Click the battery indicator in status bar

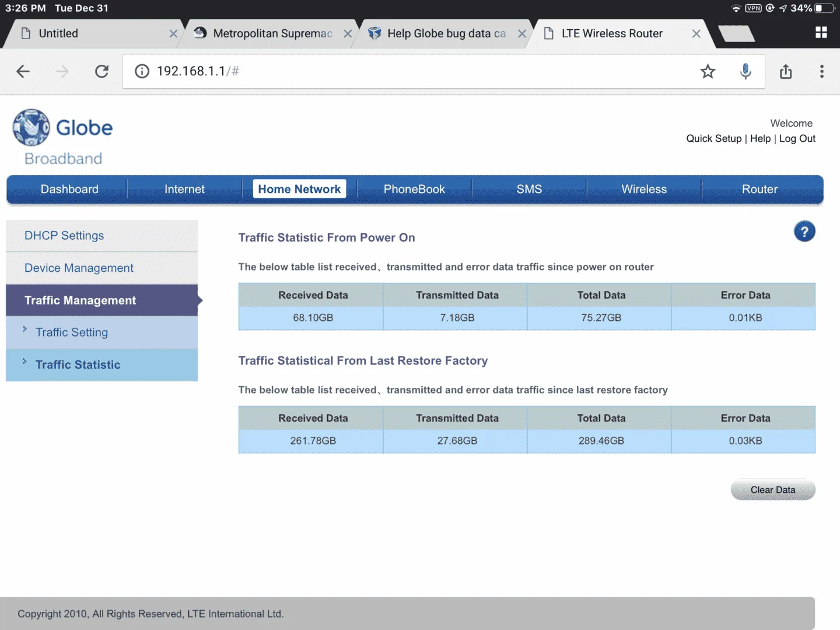pyautogui.click(x=825, y=8)
